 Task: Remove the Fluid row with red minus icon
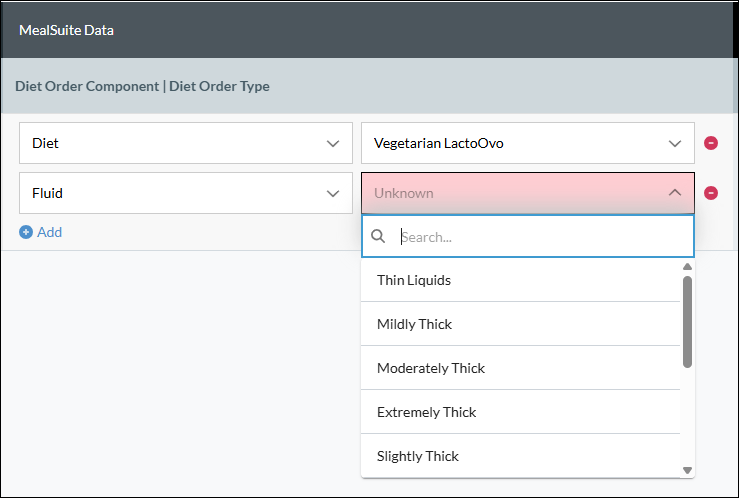click(711, 193)
